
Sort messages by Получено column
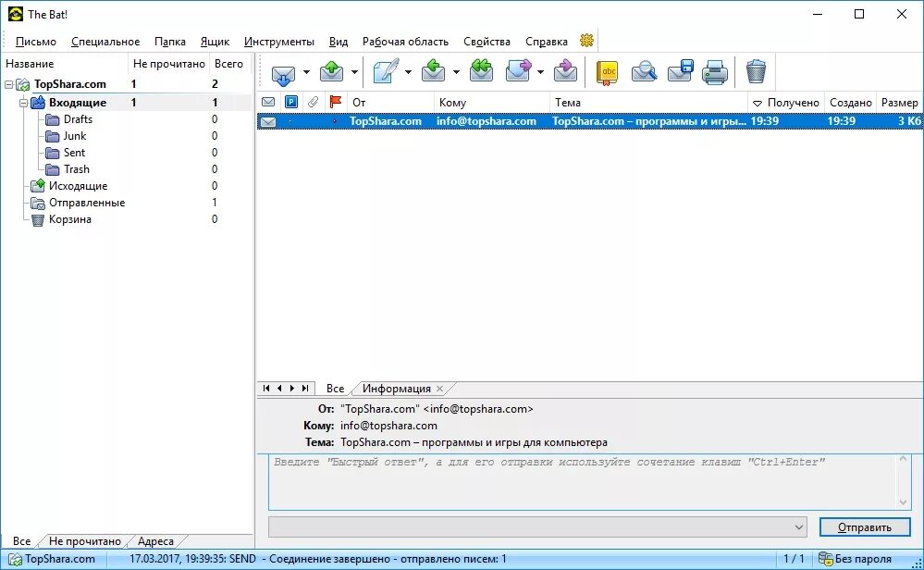pos(786,102)
